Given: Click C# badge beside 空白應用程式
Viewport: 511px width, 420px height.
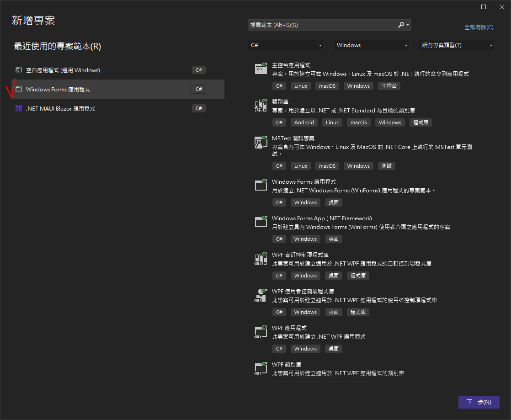Looking at the screenshot, I should click(x=199, y=70).
